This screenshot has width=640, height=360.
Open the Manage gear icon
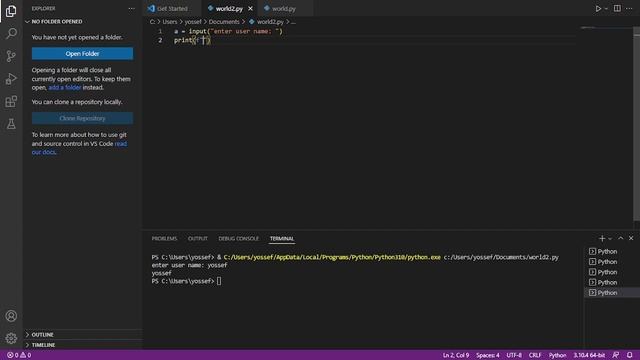pos(11,338)
